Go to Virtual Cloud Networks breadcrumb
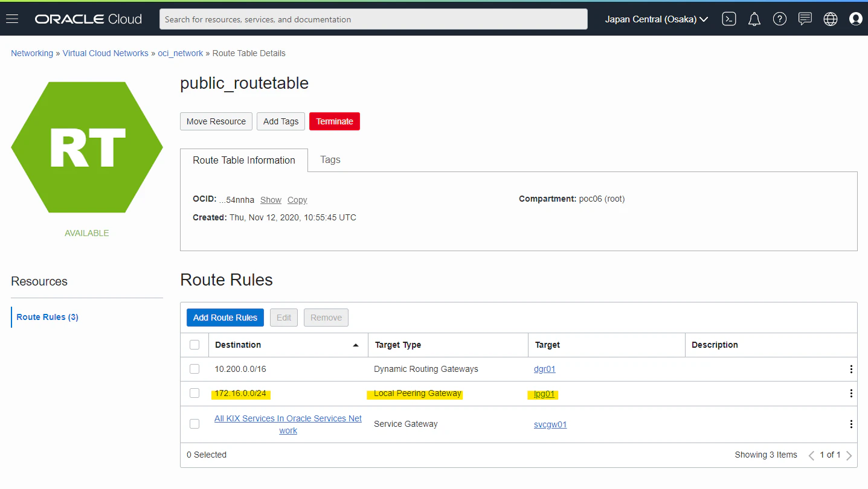The image size is (868, 489). pyautogui.click(x=106, y=53)
